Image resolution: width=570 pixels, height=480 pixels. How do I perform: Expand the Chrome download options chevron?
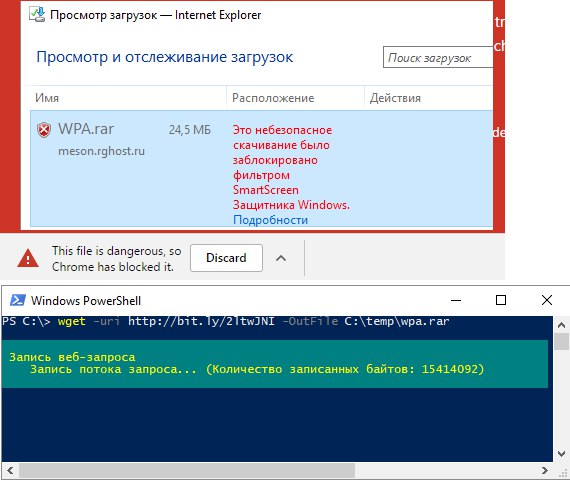pyautogui.click(x=281, y=258)
